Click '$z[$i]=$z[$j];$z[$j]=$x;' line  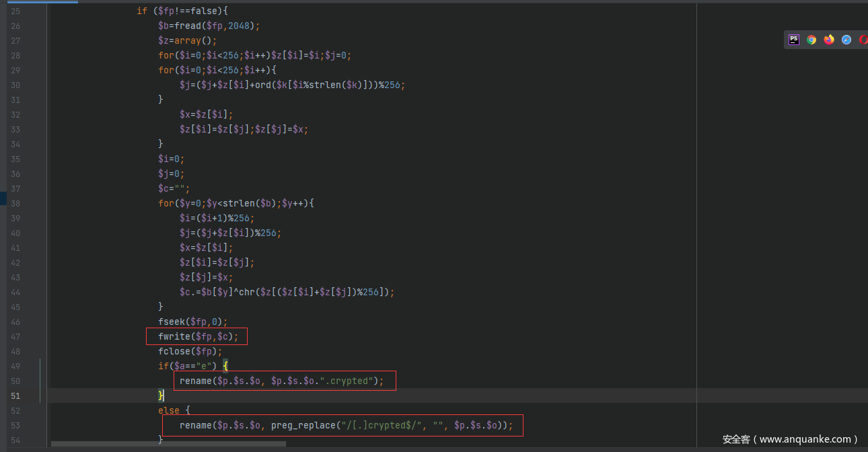pos(244,129)
